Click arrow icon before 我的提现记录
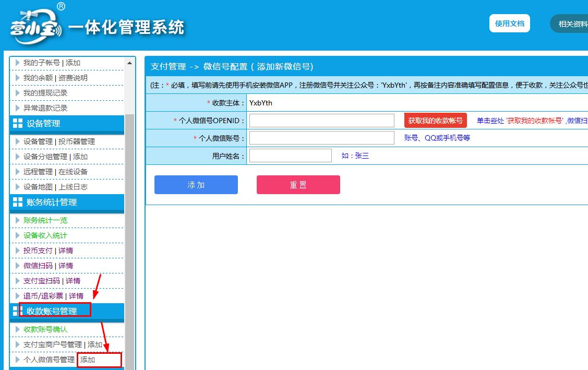The width and height of the screenshot is (588, 370). click(18, 93)
